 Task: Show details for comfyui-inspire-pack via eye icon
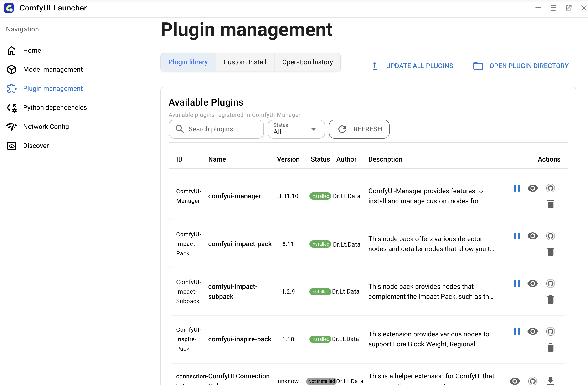click(x=532, y=331)
